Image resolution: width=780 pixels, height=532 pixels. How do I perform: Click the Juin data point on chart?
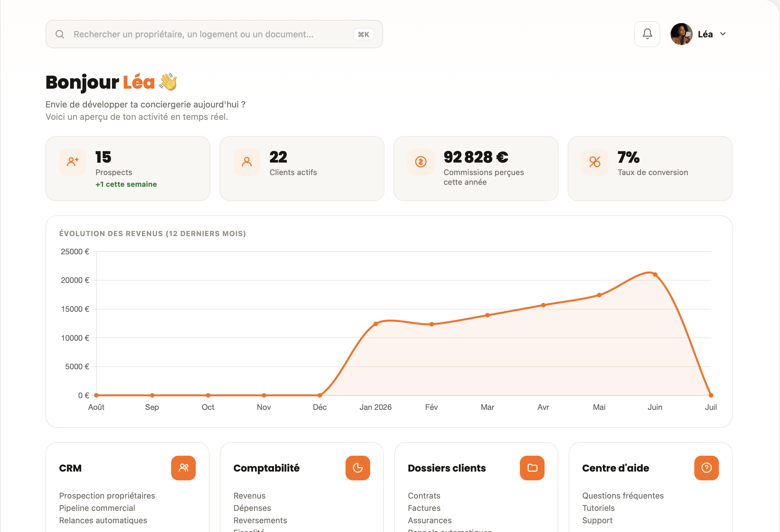click(x=655, y=274)
